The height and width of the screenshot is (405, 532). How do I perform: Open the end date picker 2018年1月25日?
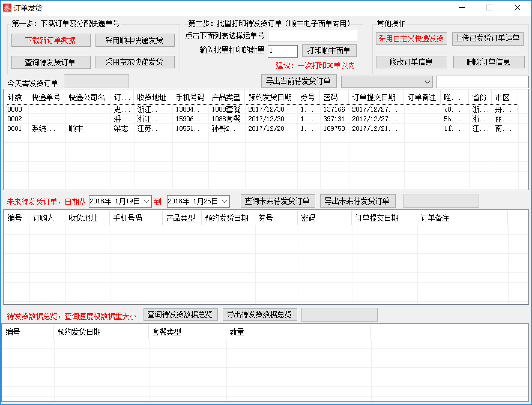198,201
